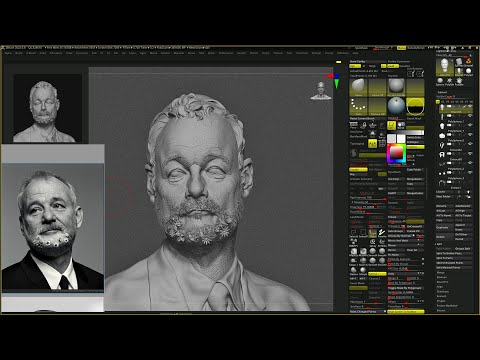Open the Document menu
This screenshot has height=360, width=480.
point(56,53)
